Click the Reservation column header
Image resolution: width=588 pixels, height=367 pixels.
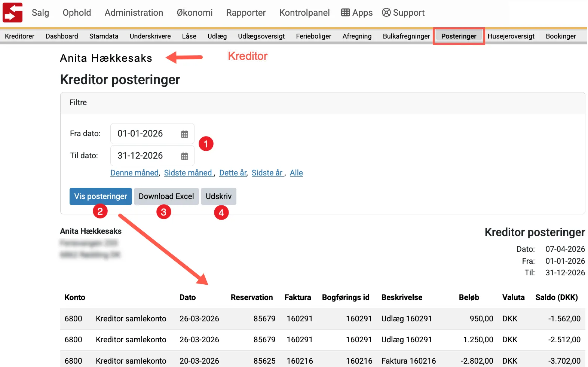pyautogui.click(x=252, y=297)
